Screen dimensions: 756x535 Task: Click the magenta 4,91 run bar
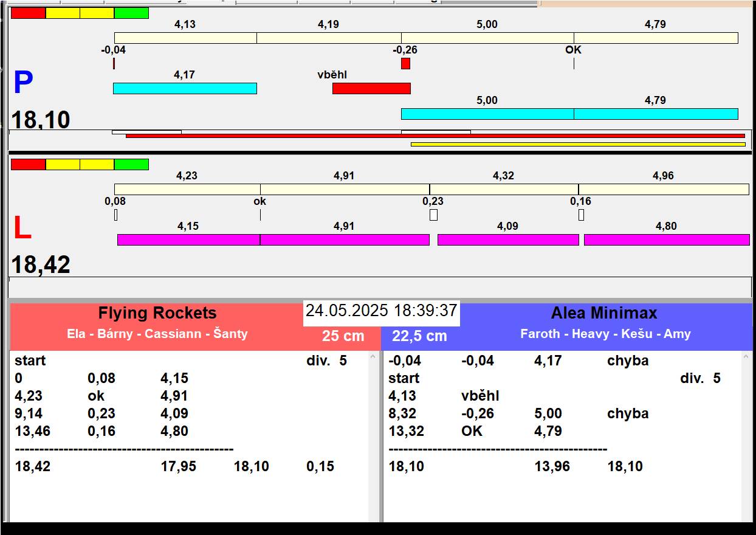point(345,240)
